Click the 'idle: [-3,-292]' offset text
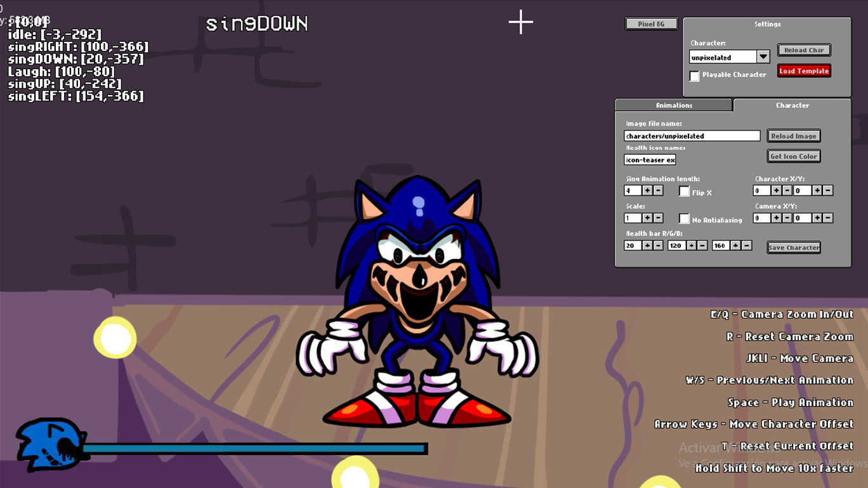This screenshot has height=488, width=868. pyautogui.click(x=55, y=34)
